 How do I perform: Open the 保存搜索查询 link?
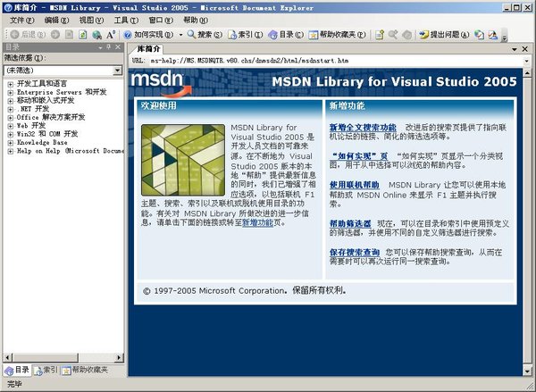(355, 253)
